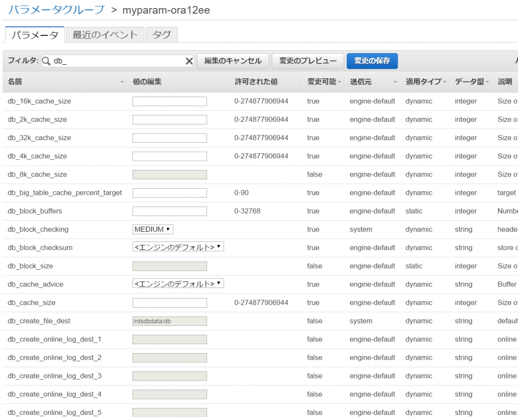
Task: Select the db_block_checksum parameter name
Action: tap(40, 248)
